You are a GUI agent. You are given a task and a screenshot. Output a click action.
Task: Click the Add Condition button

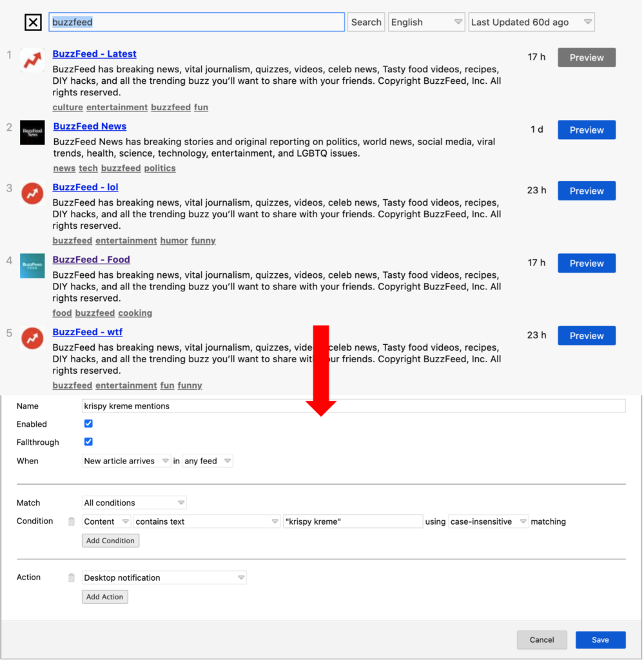pyautogui.click(x=110, y=541)
